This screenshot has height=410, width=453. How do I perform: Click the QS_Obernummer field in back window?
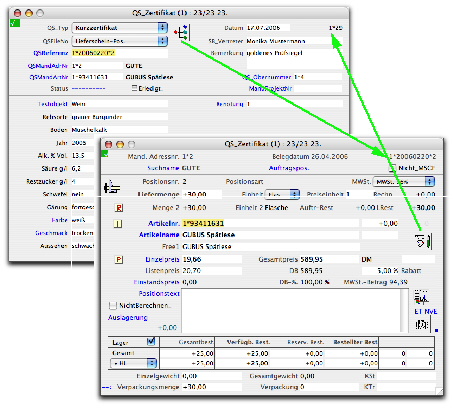coord(318,77)
